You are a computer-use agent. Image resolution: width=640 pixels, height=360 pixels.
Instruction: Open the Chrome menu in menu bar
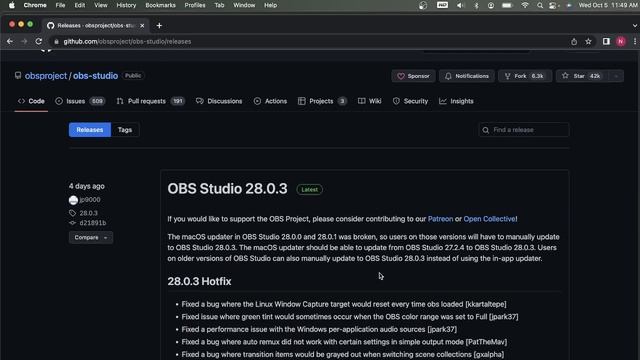[35, 5]
